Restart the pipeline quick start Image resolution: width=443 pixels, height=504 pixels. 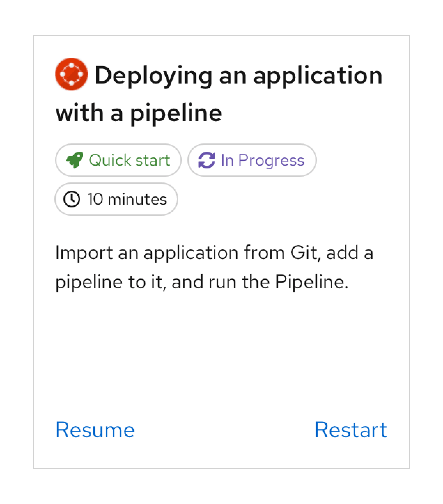click(351, 430)
